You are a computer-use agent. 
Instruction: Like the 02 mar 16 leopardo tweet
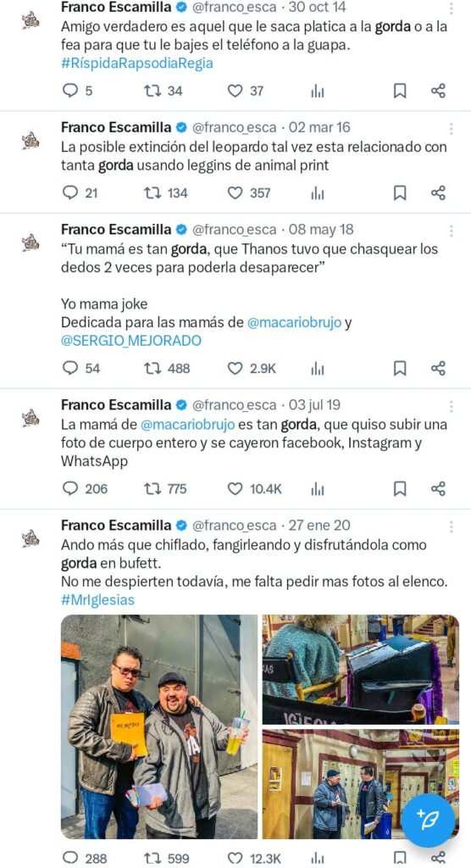[x=235, y=192]
